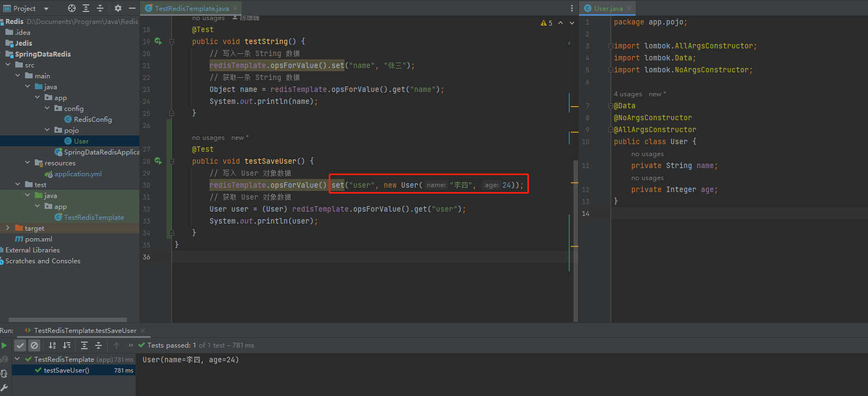Collapse TestRedisTemplate test node
The image size is (868, 396).
tap(17, 359)
